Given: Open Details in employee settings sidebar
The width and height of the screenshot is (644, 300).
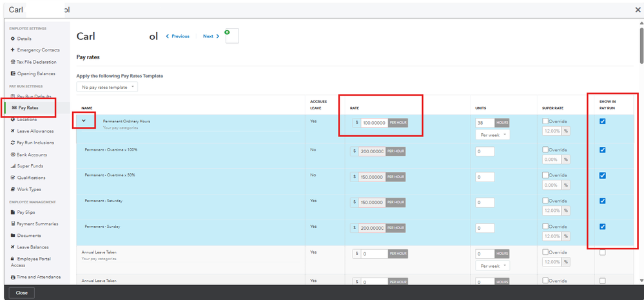Looking at the screenshot, I should point(24,39).
